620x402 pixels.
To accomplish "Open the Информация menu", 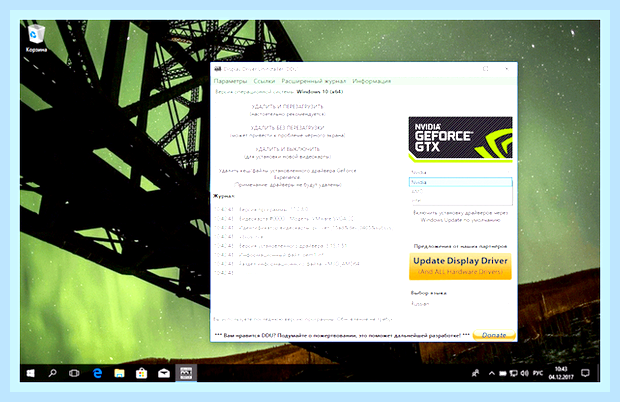I will click(372, 81).
